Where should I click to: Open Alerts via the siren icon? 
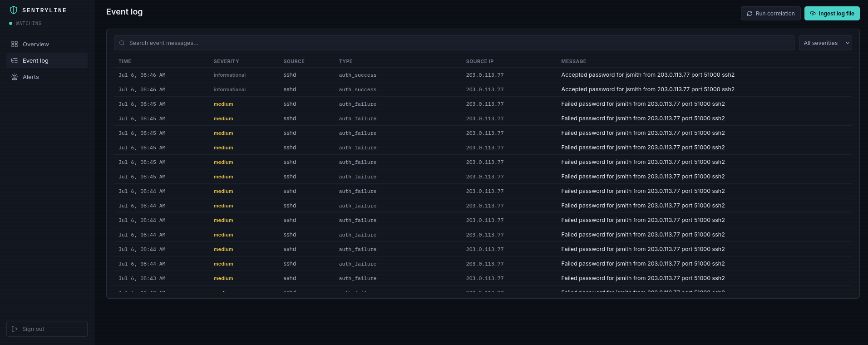(x=15, y=77)
